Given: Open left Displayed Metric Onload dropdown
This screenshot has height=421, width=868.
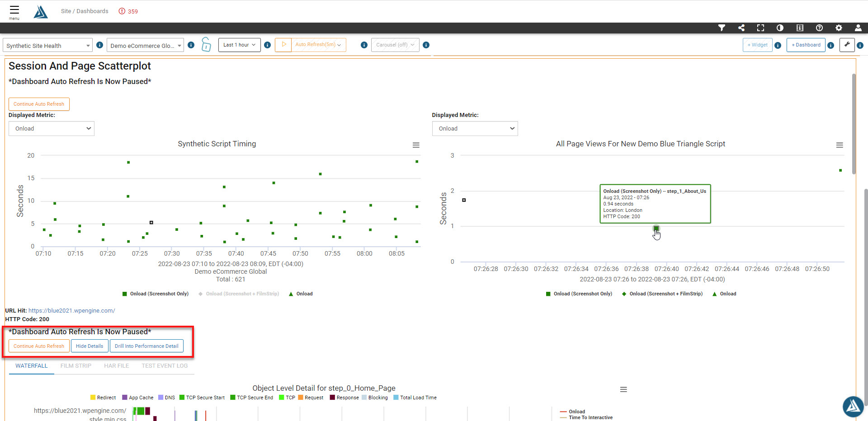Looking at the screenshot, I should coord(52,128).
